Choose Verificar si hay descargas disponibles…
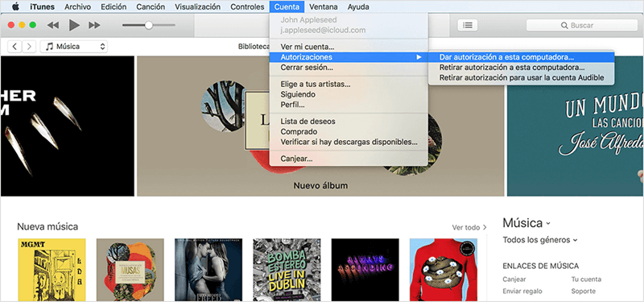This screenshot has width=644, height=302. point(349,143)
